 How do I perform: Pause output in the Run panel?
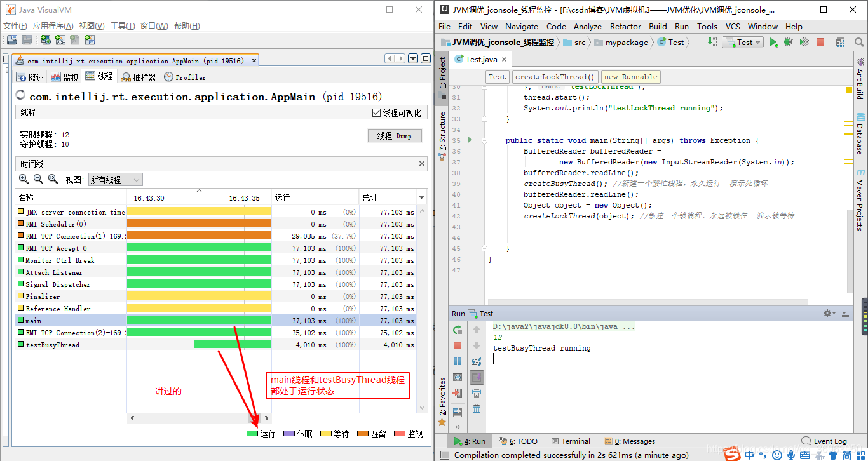458,361
